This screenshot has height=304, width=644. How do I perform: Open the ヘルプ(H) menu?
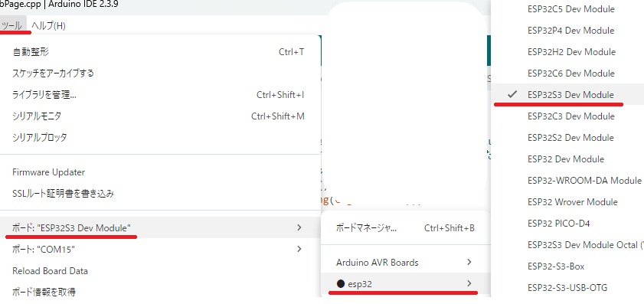tap(48, 25)
